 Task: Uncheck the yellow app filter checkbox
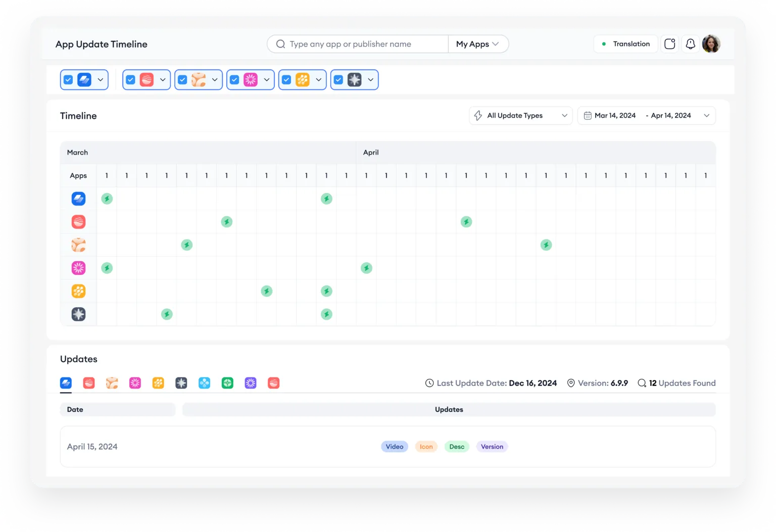click(x=286, y=80)
